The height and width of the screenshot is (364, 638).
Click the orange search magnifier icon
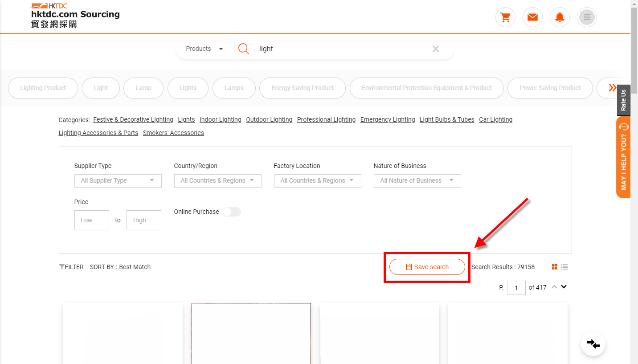tap(244, 49)
